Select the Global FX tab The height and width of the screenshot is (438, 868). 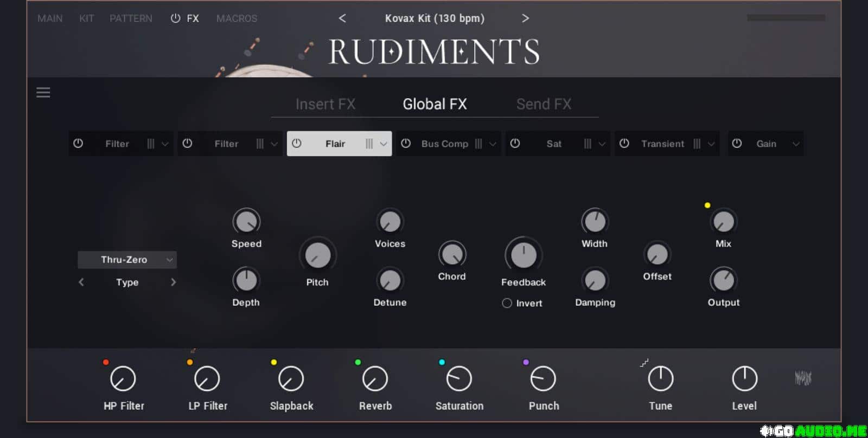(x=435, y=104)
